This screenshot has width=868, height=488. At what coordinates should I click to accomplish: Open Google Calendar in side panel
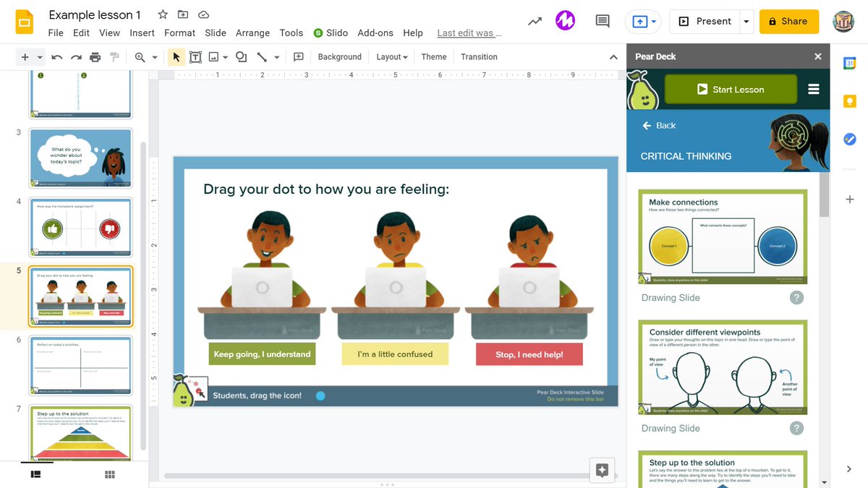point(850,64)
